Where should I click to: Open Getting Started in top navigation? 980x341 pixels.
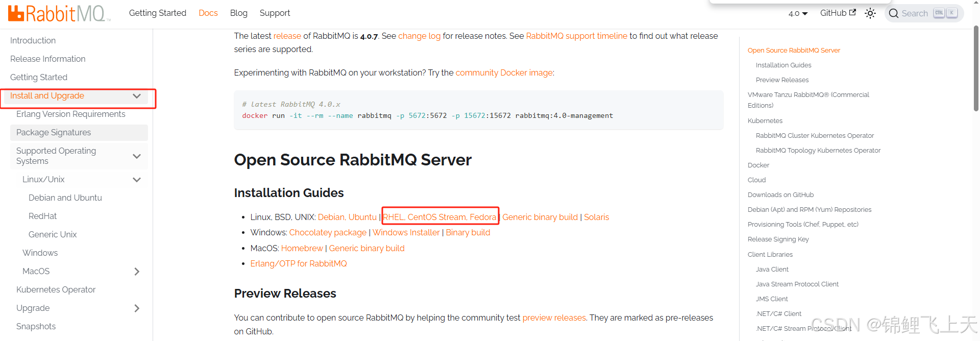pos(158,13)
